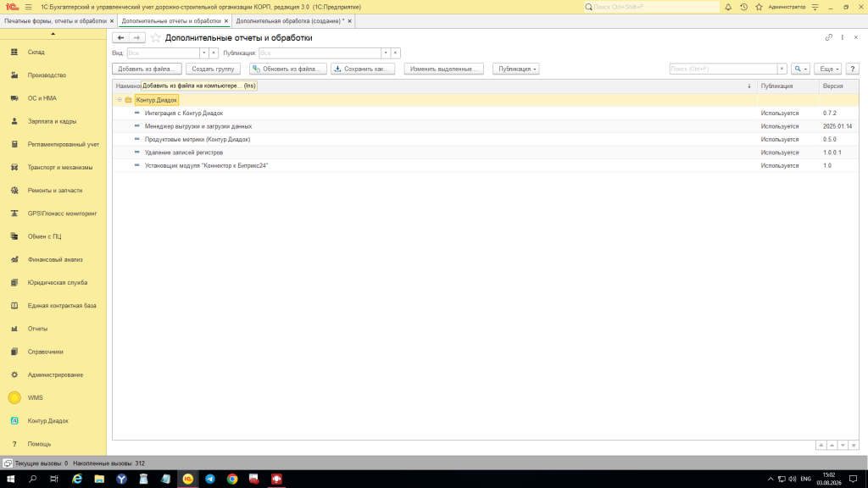The image size is (868, 488).
Task: Open Контур Диадок sidebar icon
Action: tap(14, 421)
